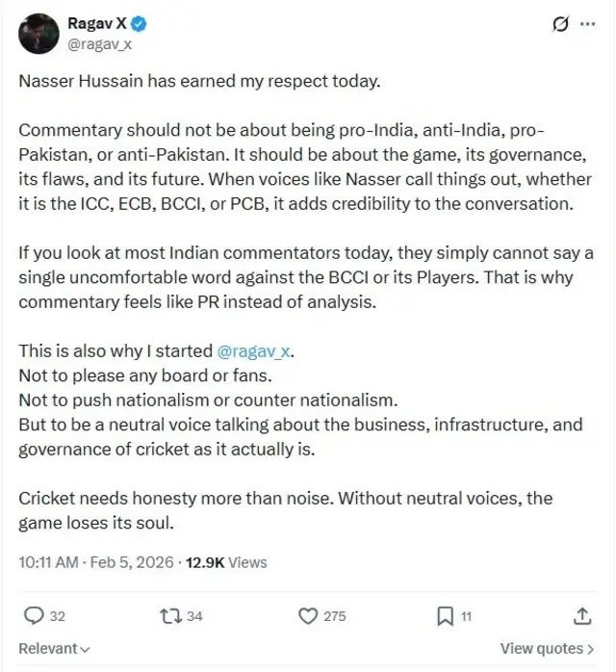Screen dimensions: 616x672
Task: Open View quotes
Action: 548,649
